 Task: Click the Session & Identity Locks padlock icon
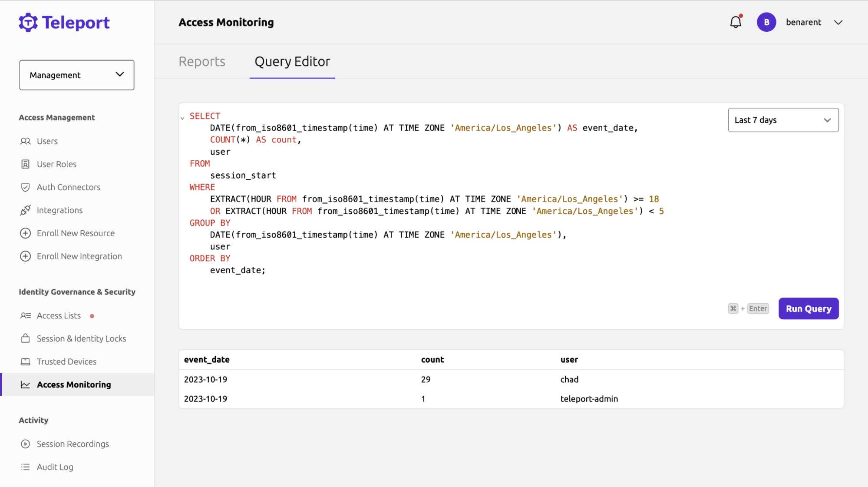tap(26, 338)
